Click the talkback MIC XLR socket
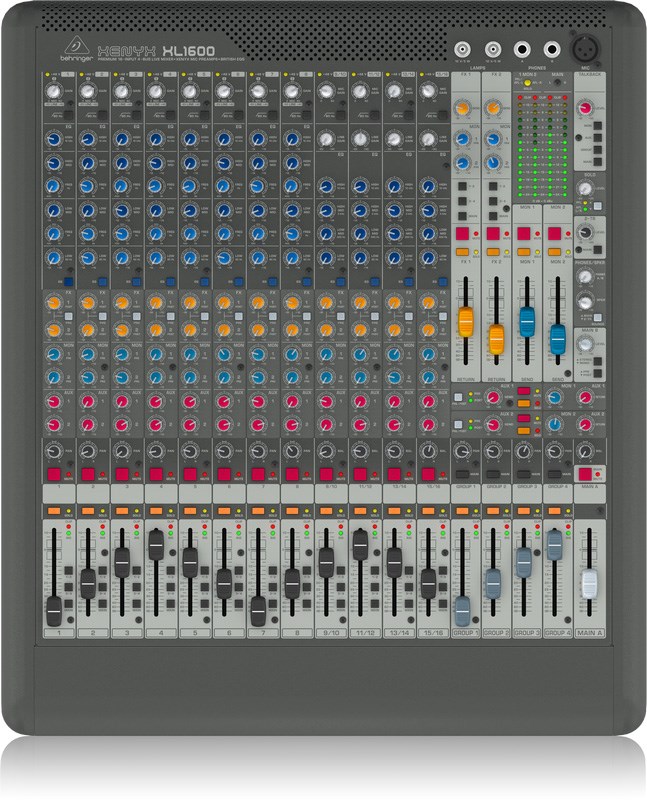The image size is (647, 800). point(584,49)
